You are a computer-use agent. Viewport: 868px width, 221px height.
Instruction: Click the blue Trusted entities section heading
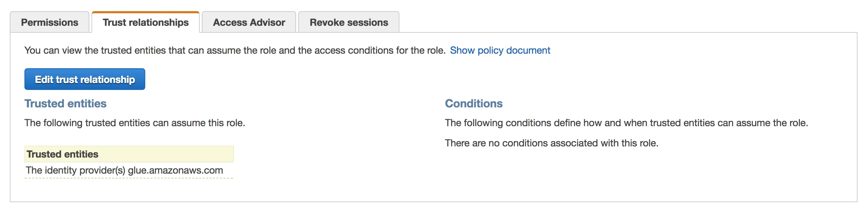[x=65, y=104]
